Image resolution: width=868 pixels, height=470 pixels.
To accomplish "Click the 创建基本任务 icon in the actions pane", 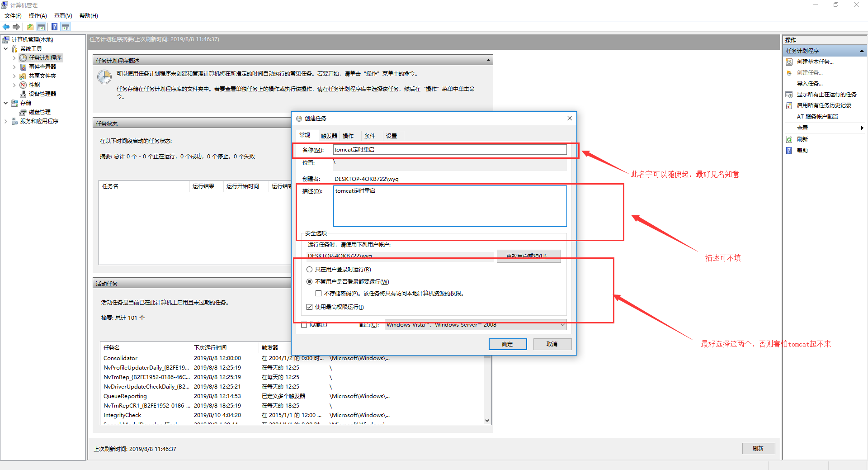I will (789, 62).
